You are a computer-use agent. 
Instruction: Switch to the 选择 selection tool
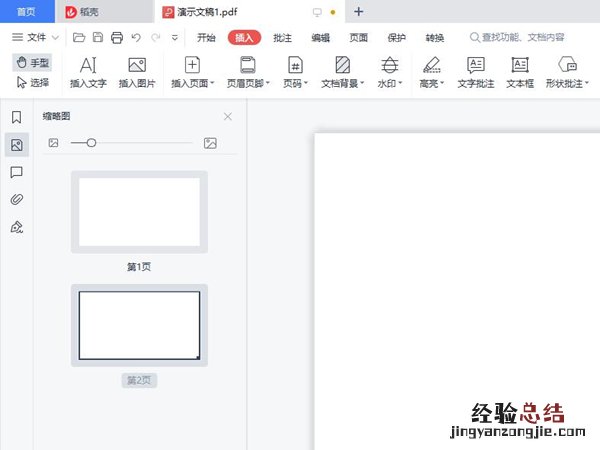[x=33, y=83]
